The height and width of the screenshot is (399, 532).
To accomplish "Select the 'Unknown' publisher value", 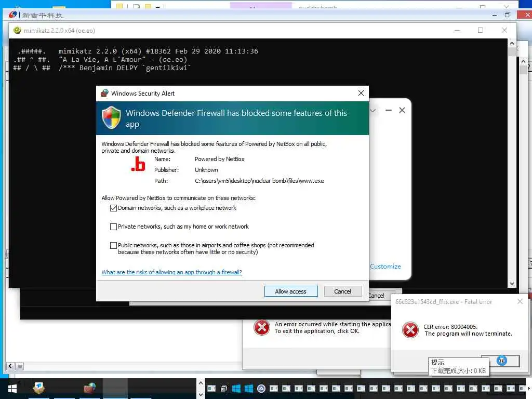I will click(x=206, y=170).
